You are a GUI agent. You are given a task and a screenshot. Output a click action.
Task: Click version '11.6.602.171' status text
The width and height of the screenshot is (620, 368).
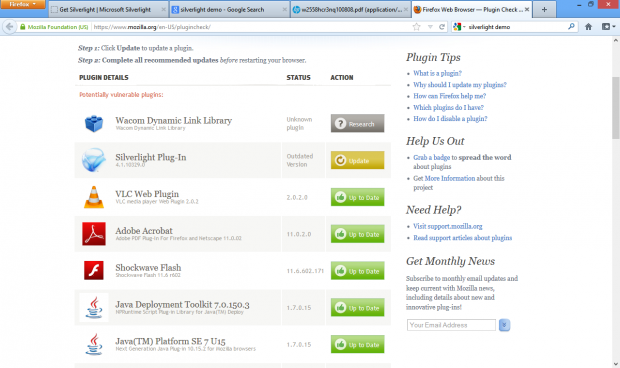[x=305, y=271]
